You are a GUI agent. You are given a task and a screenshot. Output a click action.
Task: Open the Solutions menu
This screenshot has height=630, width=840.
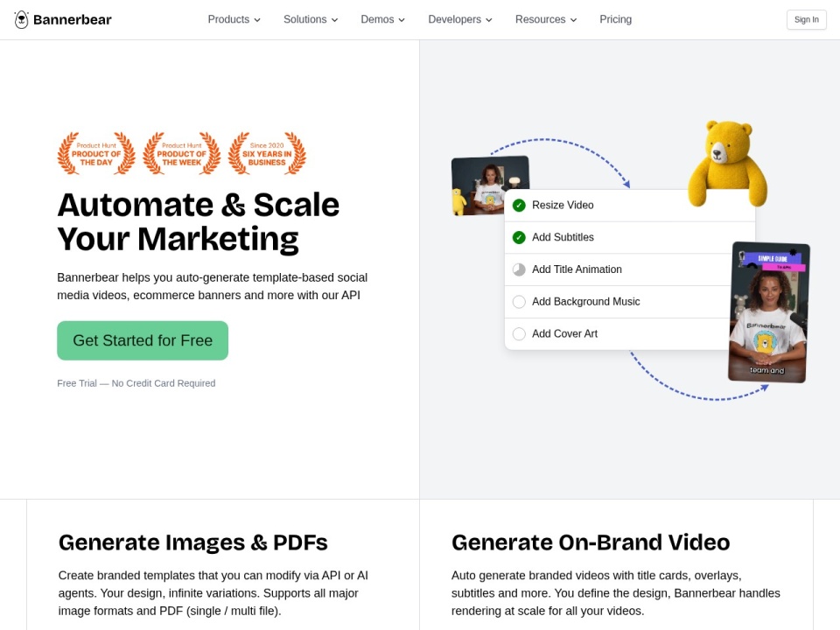(311, 19)
